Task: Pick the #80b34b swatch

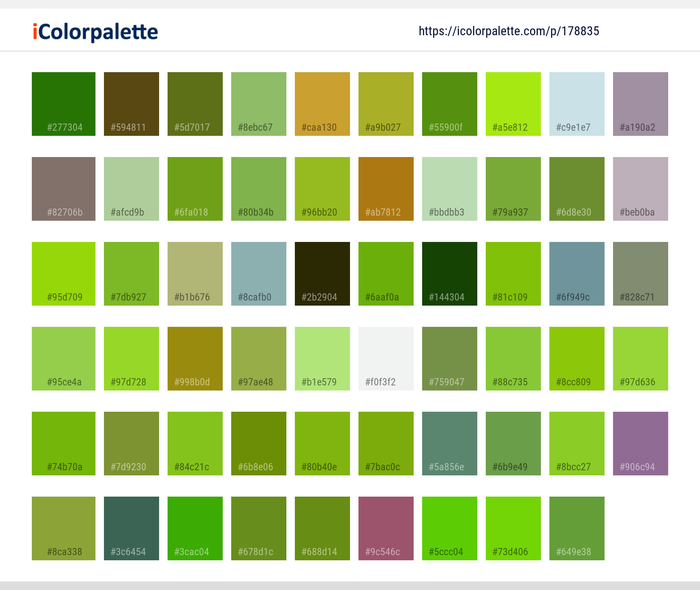Action: pyautogui.click(x=259, y=189)
